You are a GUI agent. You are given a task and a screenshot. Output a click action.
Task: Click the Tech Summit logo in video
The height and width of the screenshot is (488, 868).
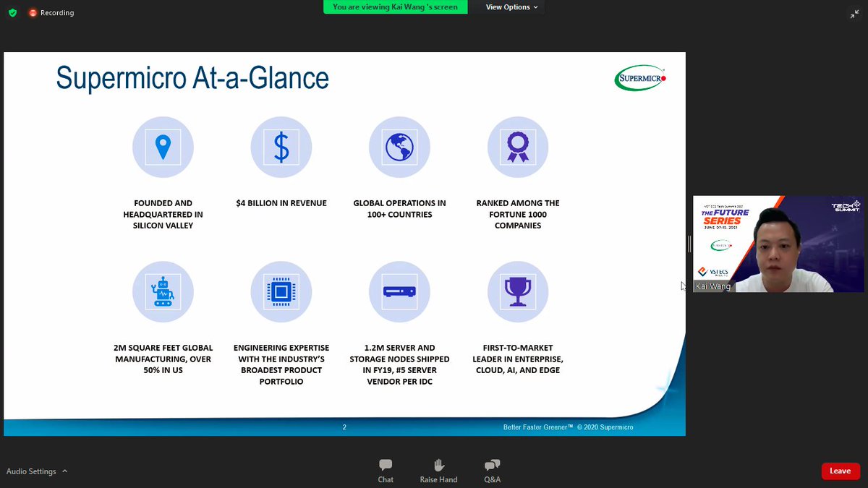[x=845, y=205]
